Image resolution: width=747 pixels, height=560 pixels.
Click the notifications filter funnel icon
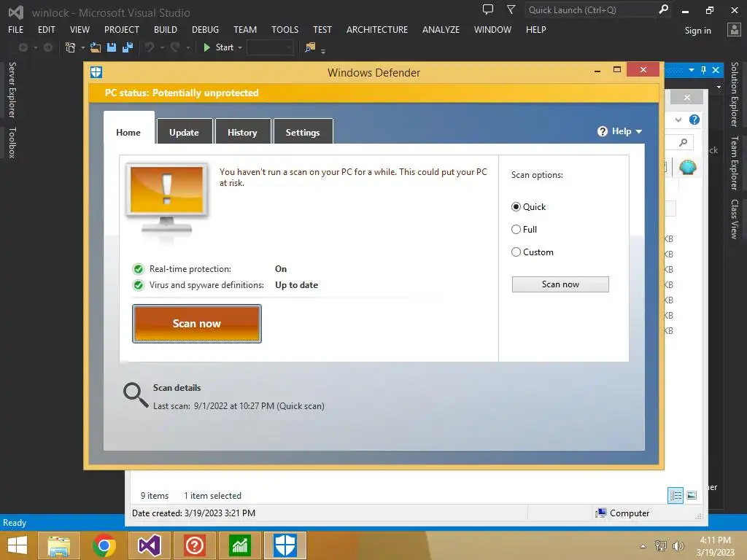[511, 9]
